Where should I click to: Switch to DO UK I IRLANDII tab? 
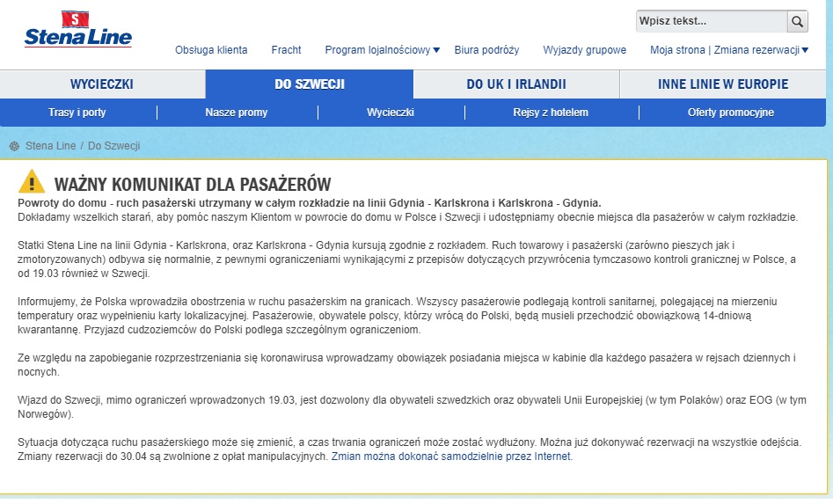(515, 84)
